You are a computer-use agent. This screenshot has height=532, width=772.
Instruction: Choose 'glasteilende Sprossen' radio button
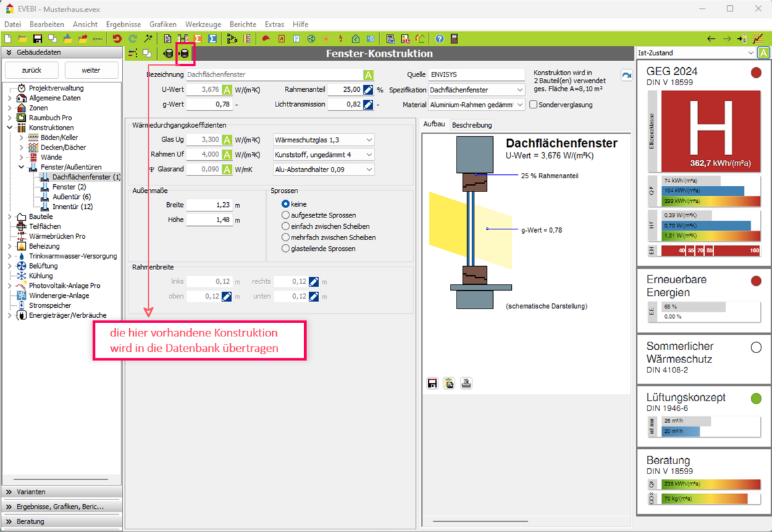[x=286, y=249]
